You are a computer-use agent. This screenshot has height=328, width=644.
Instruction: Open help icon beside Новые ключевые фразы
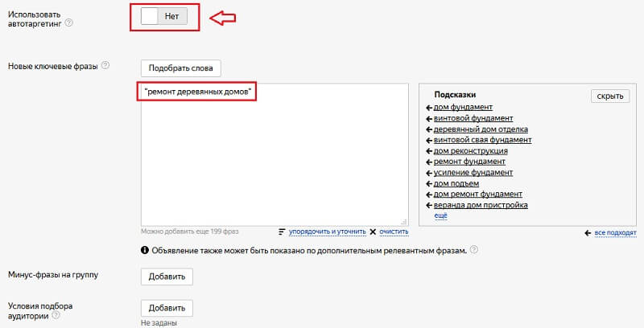coord(105,65)
